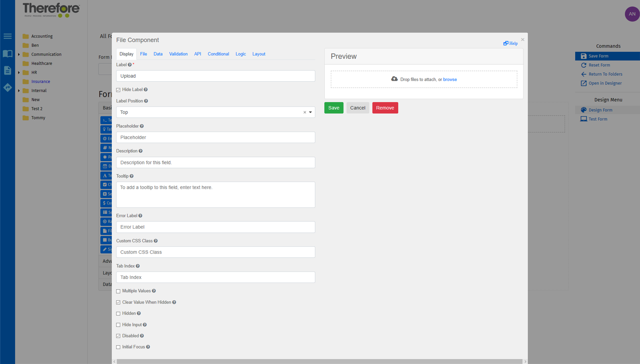640x364 pixels.
Task: Toggle the Disabled checkbox
Action: (x=118, y=336)
